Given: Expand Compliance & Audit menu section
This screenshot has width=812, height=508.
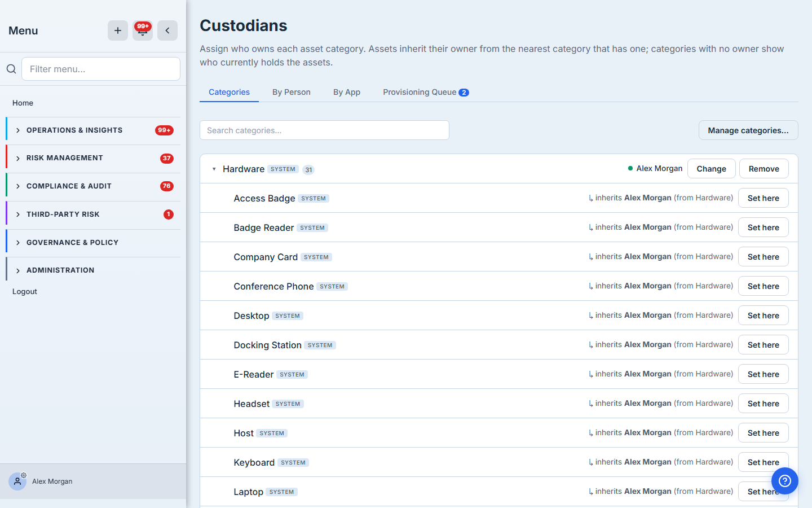Looking at the screenshot, I should pyautogui.click(x=93, y=186).
